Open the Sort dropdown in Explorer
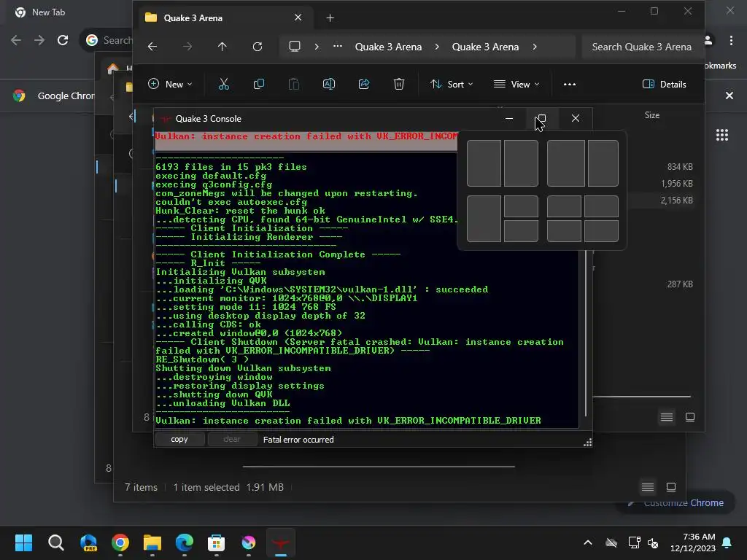Viewport: 747px width, 560px height. [451, 85]
